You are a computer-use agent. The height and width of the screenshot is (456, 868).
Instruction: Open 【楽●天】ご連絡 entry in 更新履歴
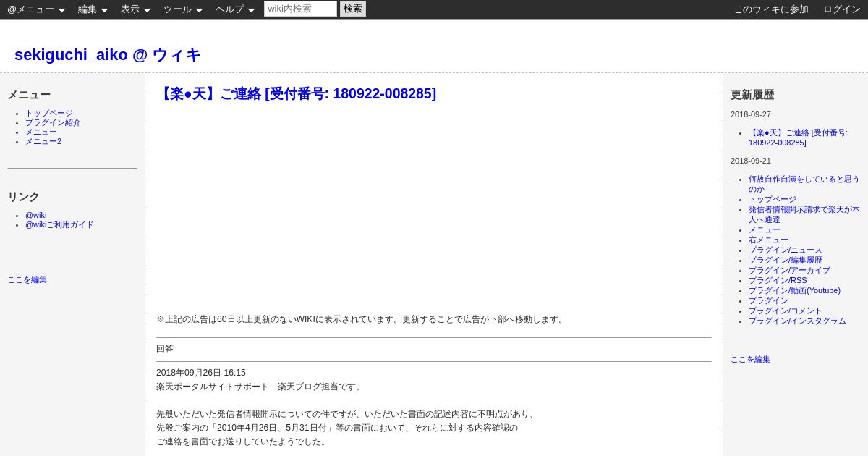798,138
